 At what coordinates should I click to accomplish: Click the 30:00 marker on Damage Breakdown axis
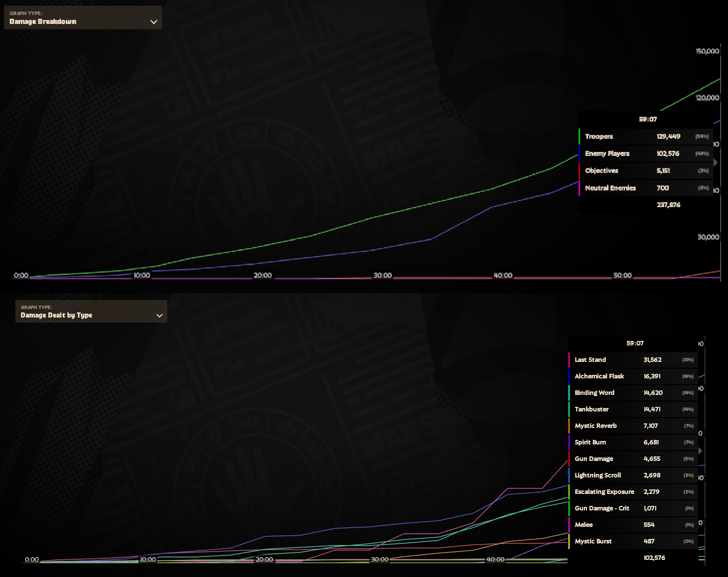pos(383,275)
